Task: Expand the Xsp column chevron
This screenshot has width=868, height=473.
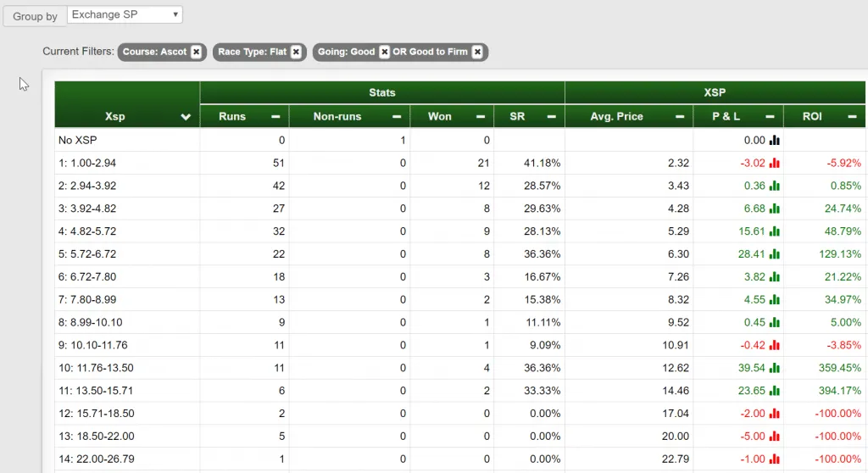Action: coord(186,117)
